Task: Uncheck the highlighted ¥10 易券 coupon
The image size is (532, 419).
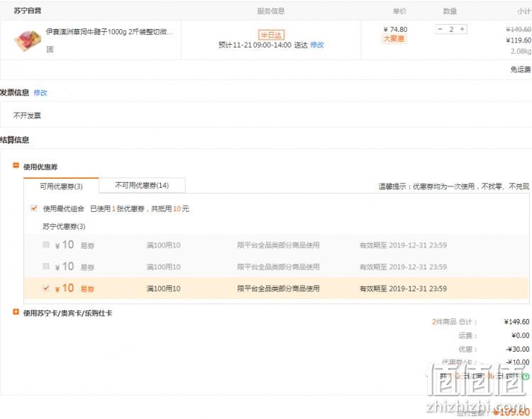Action: coord(46,288)
